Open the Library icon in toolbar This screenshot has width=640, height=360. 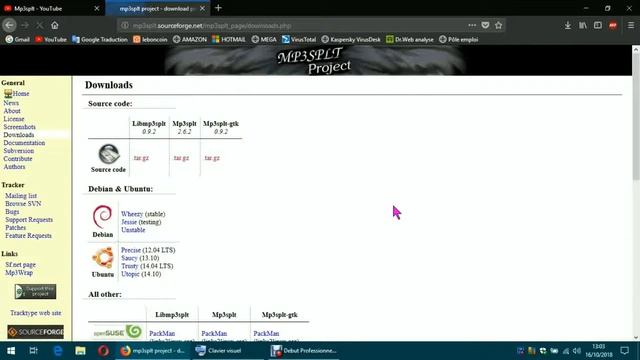point(583,25)
